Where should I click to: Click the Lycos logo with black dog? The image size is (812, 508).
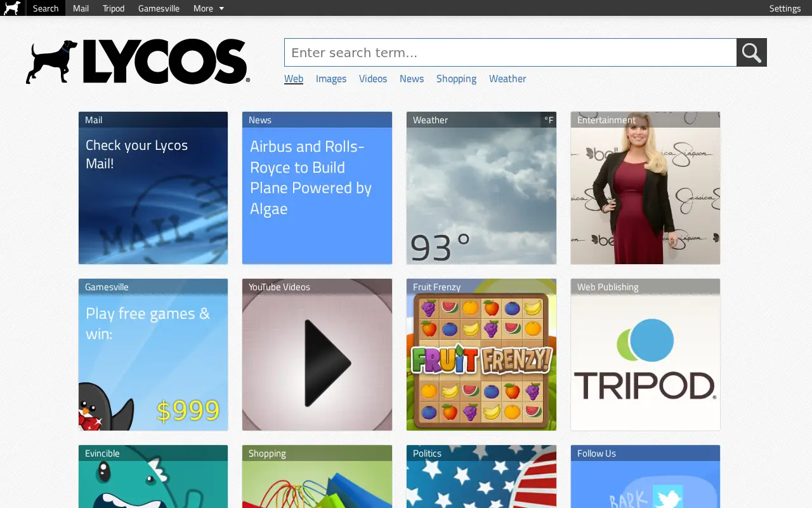[138, 61]
